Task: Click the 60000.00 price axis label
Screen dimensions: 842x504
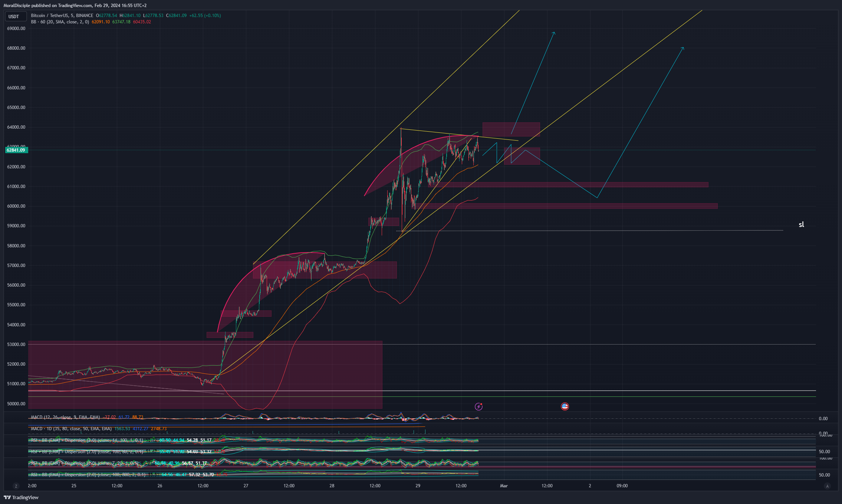Action: coord(16,206)
